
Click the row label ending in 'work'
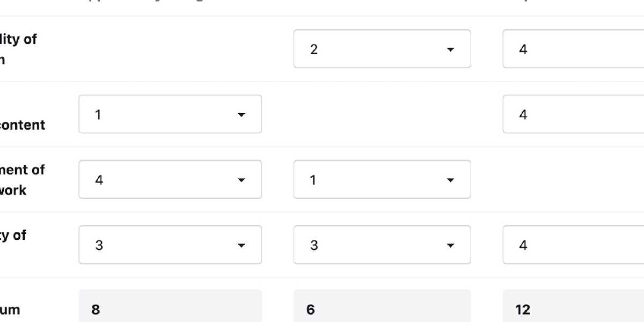[13, 190]
